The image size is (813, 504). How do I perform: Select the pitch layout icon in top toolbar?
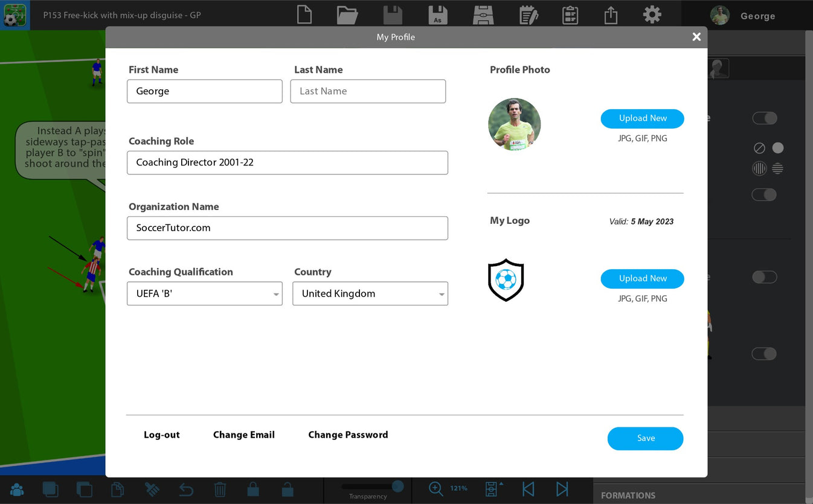[483, 14]
